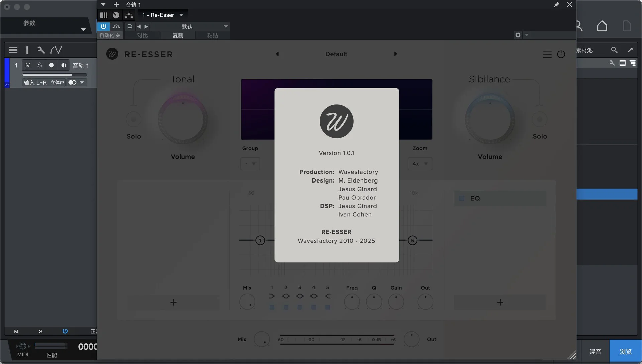The image size is (642, 364).
Task: Expand the 默认 preset dropdown
Action: [x=226, y=27]
